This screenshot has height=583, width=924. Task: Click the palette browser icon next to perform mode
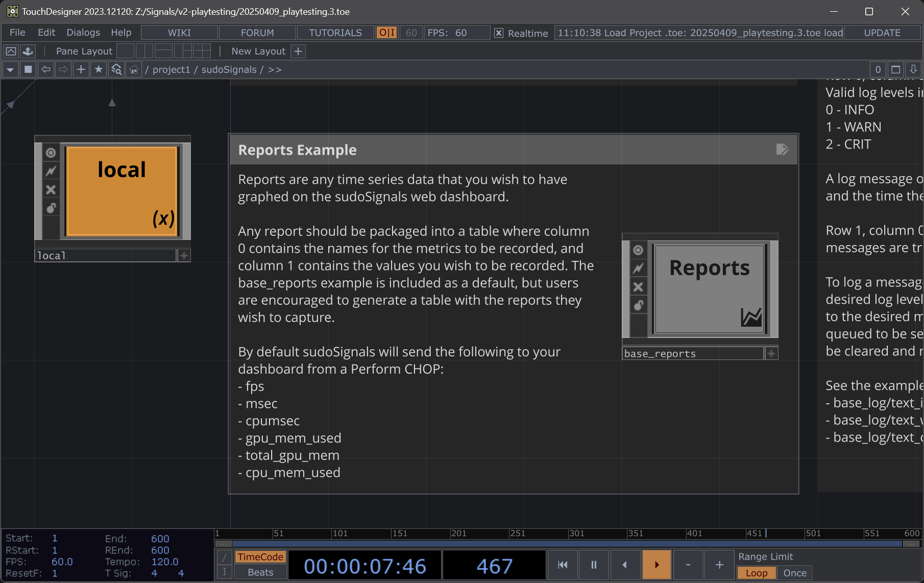point(28,51)
